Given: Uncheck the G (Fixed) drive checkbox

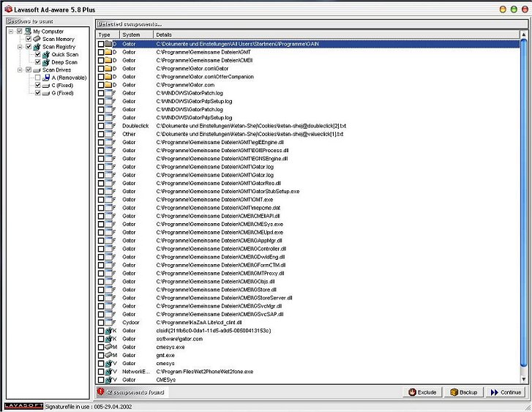Looking at the screenshot, I should pyautogui.click(x=37, y=93).
